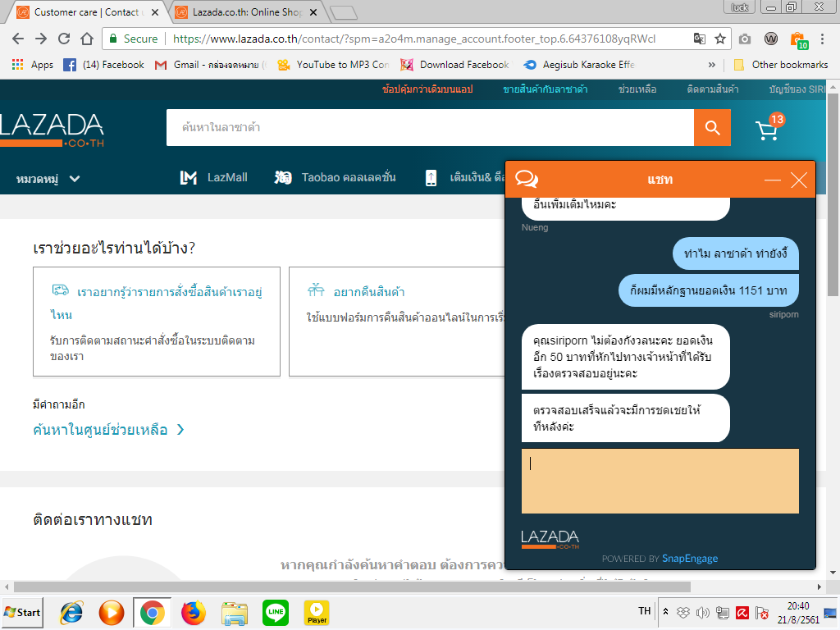This screenshot has width=840, height=630.
Task: Click the Dropbox tray icon
Action: tap(683, 612)
